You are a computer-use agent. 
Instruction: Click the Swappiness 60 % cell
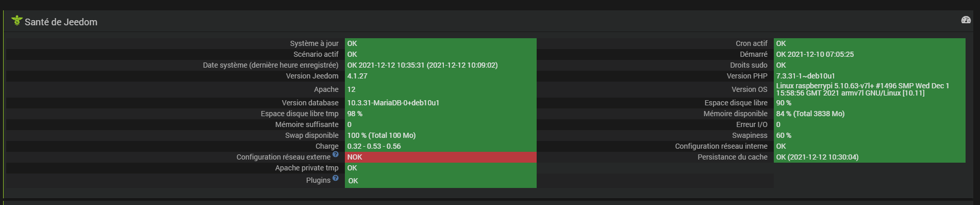[870, 135]
